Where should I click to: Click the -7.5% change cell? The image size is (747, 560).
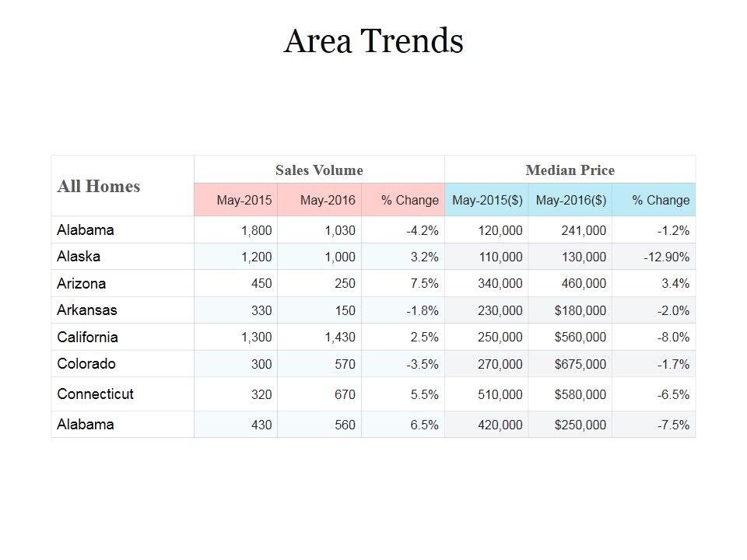pos(654,425)
